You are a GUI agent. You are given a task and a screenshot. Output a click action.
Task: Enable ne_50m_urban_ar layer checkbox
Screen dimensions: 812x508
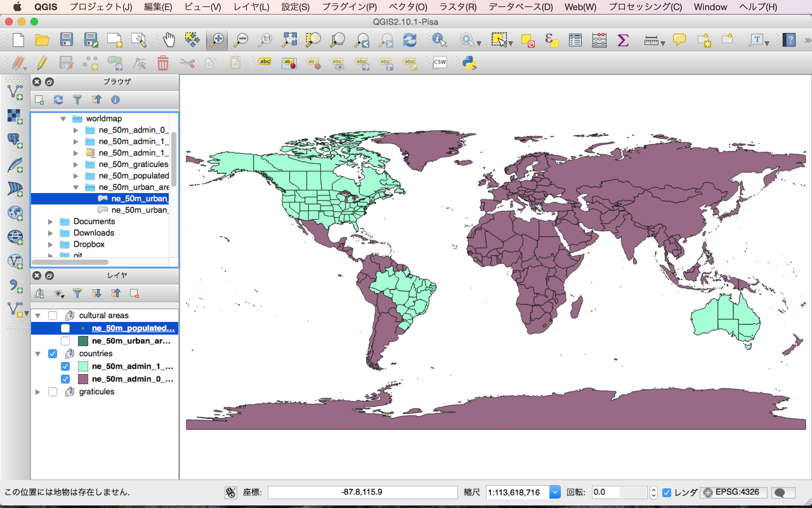[x=65, y=341]
